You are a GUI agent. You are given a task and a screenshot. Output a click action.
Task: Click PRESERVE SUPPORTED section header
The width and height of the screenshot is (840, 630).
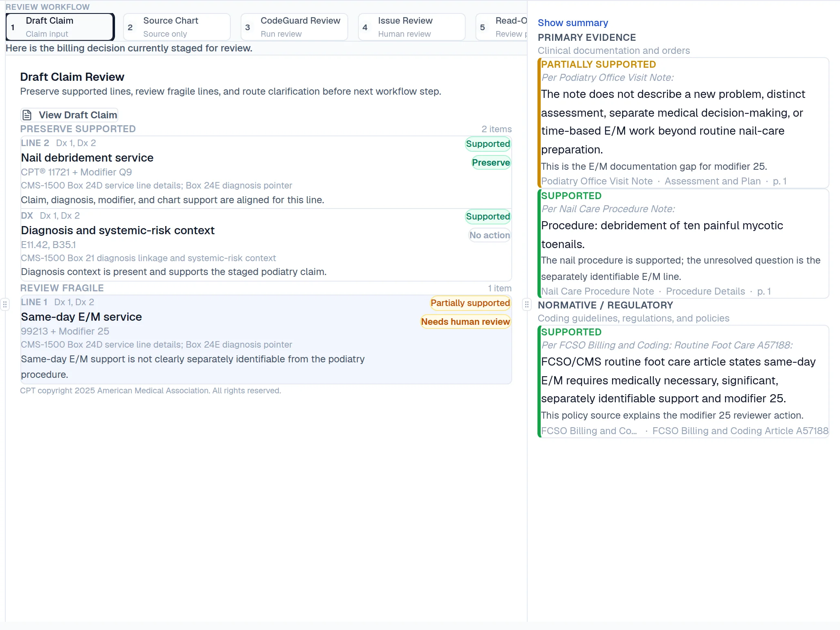tap(78, 129)
